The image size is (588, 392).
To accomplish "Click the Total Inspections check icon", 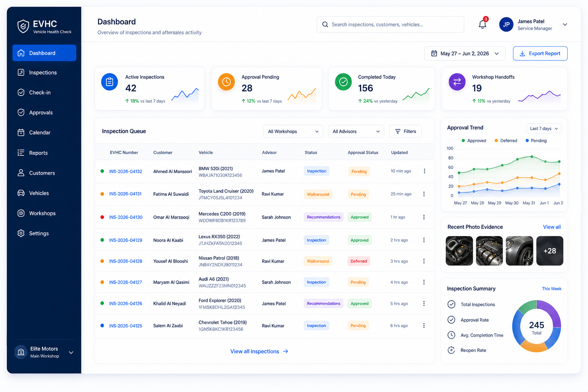I will [x=451, y=304].
